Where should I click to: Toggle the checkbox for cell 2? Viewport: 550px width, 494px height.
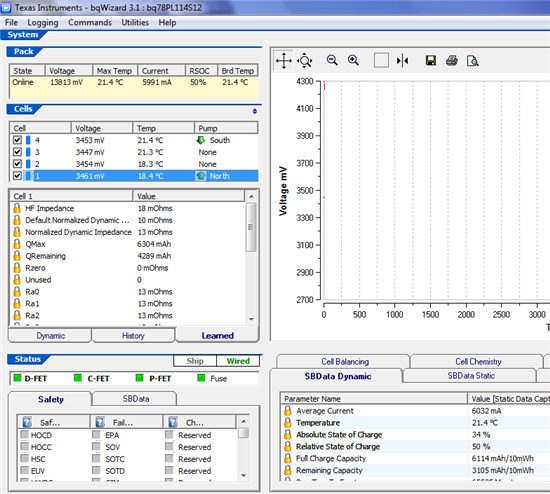[17, 164]
